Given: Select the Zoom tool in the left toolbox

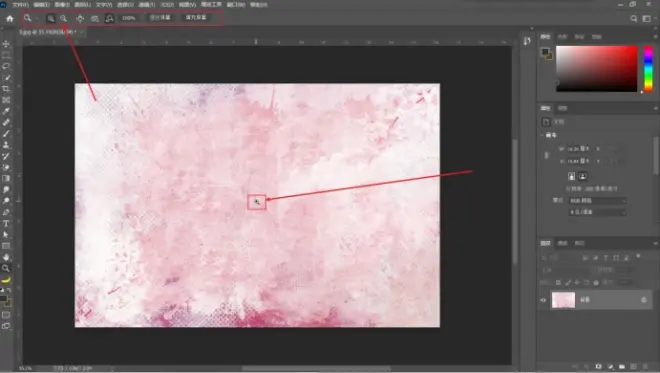Looking at the screenshot, I should (x=6, y=268).
